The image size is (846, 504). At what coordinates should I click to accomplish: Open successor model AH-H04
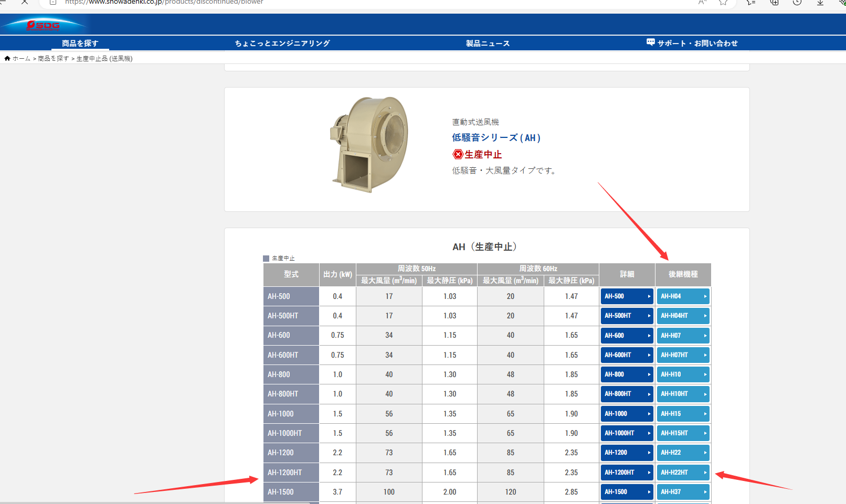(x=683, y=296)
